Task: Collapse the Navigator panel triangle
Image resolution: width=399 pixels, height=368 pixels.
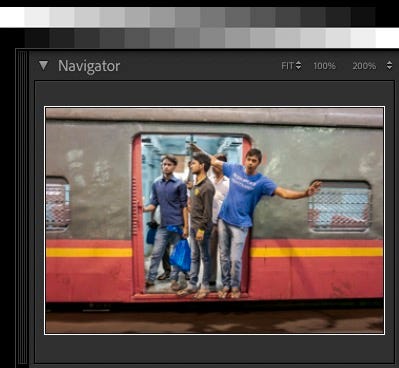Action: click(43, 65)
